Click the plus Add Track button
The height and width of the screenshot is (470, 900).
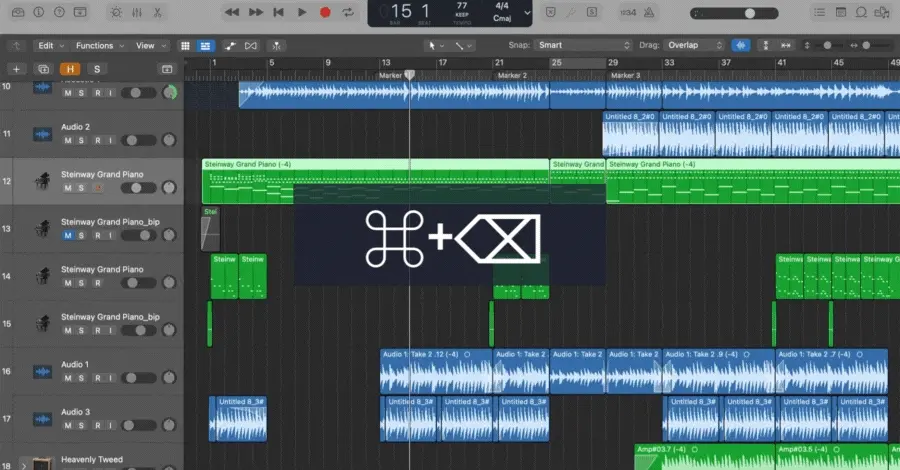tap(16, 69)
